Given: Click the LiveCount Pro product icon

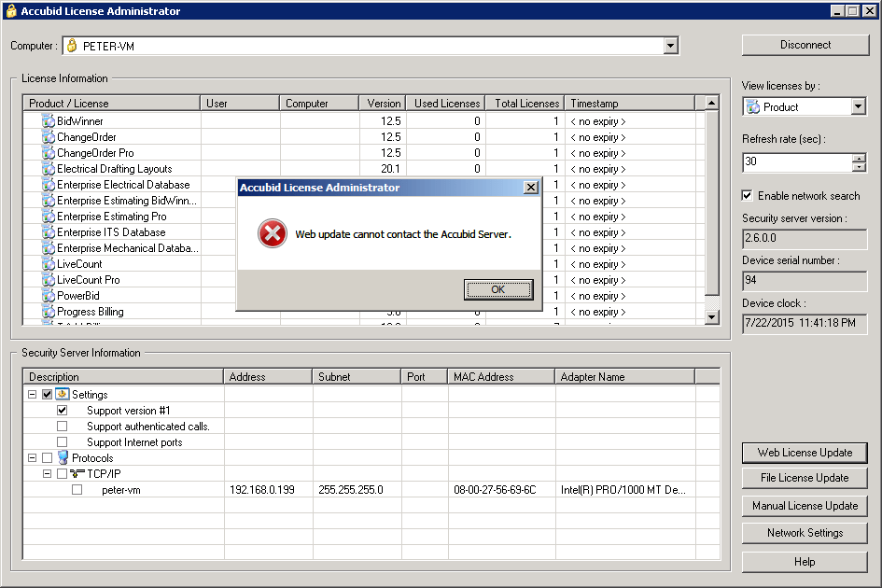Looking at the screenshot, I should tap(47, 280).
